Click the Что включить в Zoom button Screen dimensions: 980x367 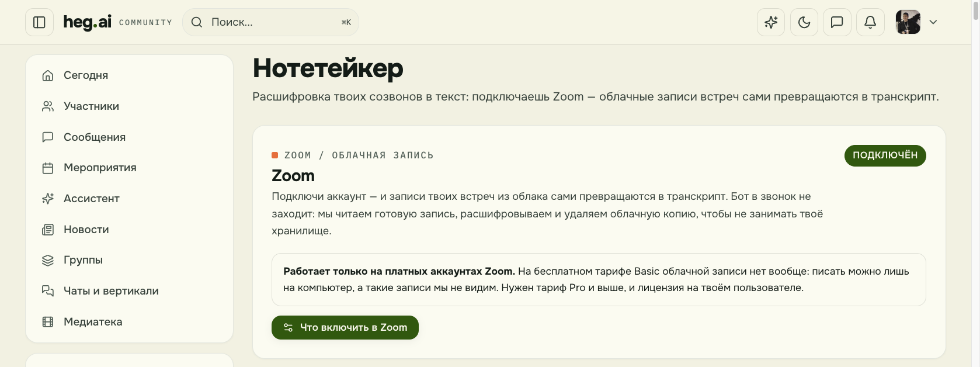click(x=345, y=327)
